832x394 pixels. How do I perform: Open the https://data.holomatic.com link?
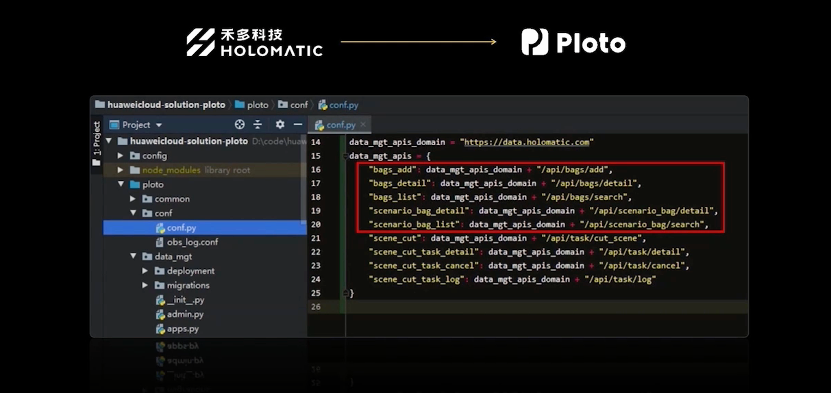click(527, 142)
